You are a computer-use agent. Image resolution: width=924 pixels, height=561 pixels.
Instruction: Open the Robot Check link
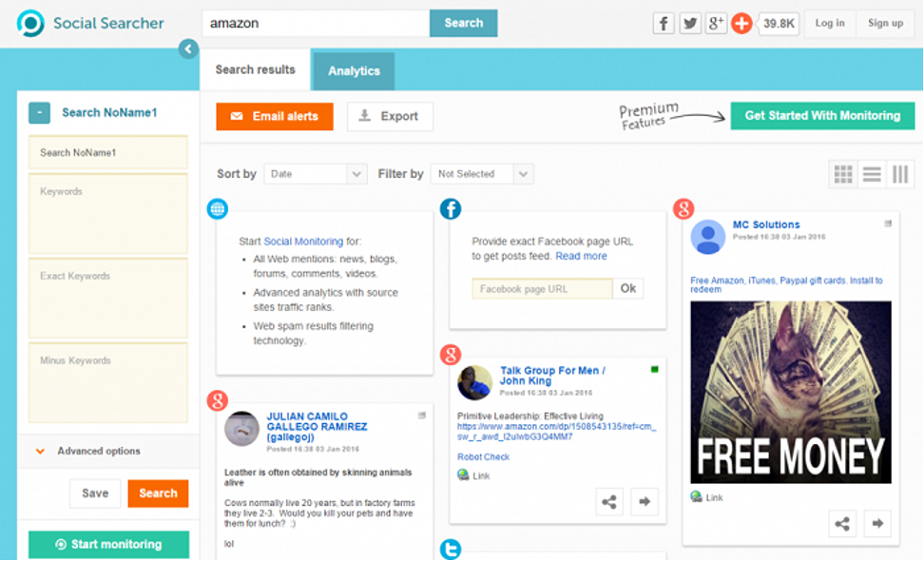483,456
